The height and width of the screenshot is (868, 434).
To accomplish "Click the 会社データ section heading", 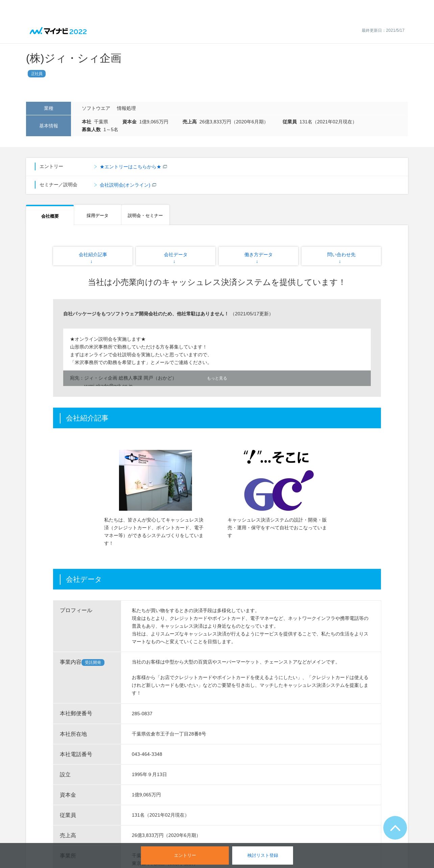I will 217,579.
